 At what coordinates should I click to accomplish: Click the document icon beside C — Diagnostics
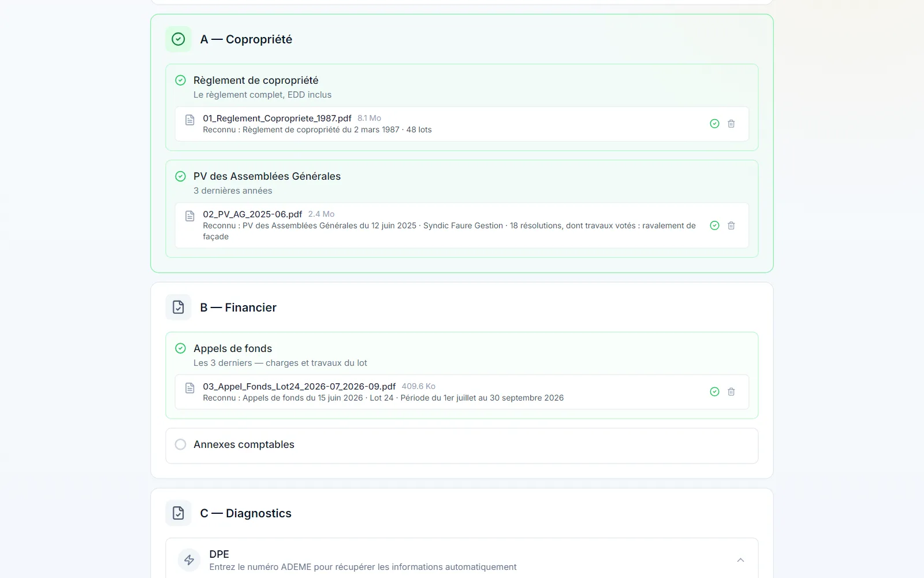pos(178,513)
